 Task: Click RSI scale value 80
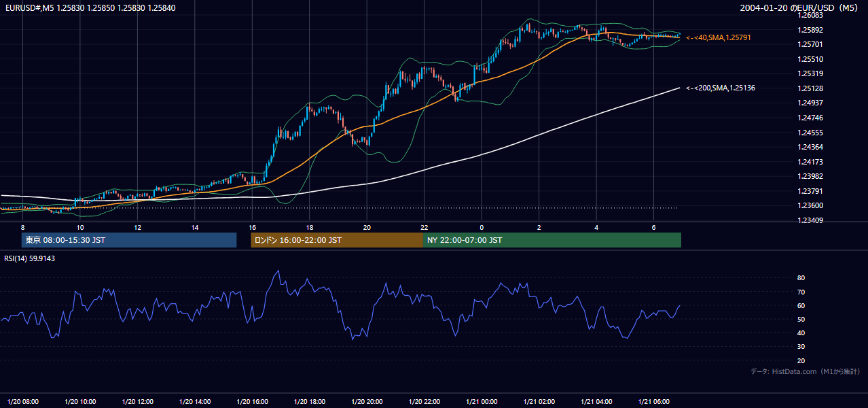pyautogui.click(x=801, y=278)
